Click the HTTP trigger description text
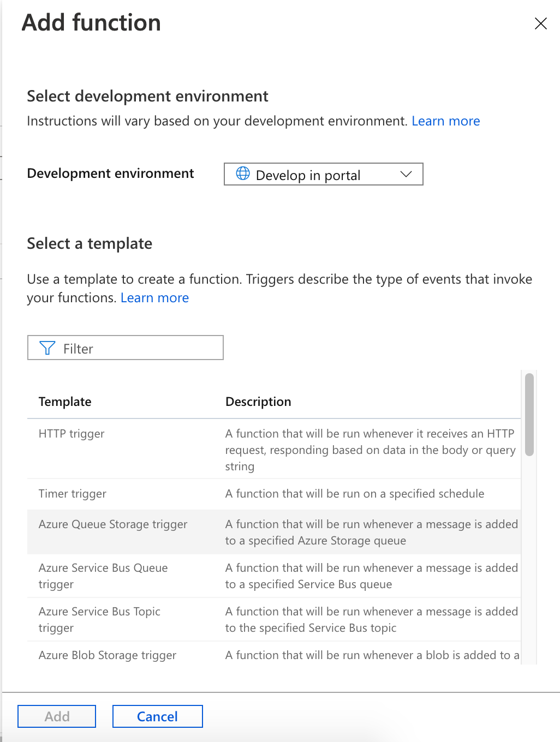The width and height of the screenshot is (560, 742). coord(370,450)
